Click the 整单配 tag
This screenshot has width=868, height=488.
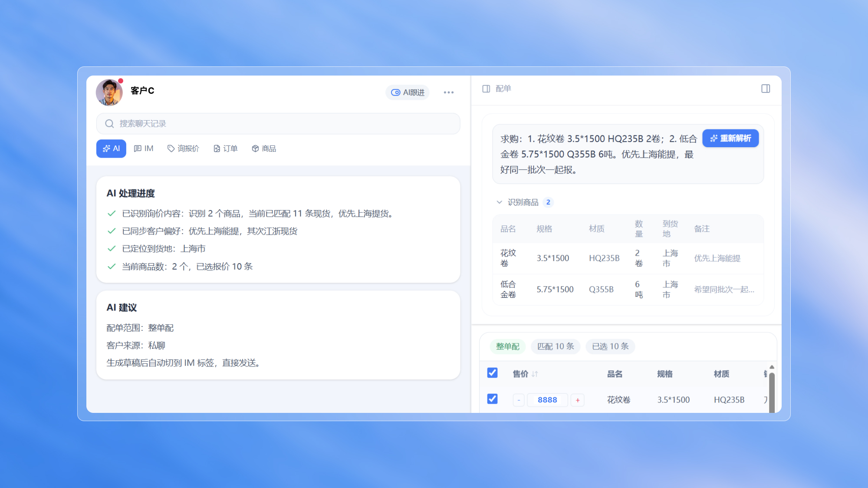tap(508, 346)
